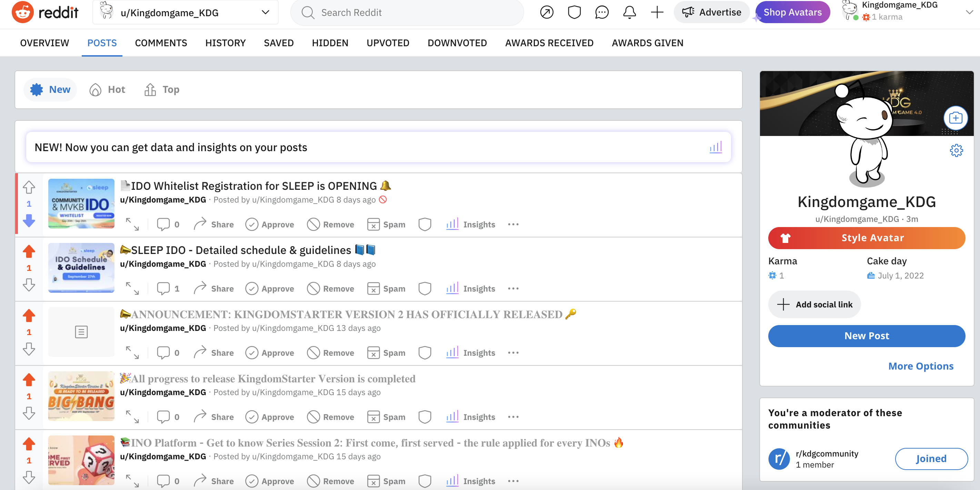This screenshot has height=490, width=980.
Task: Toggle upvote on All progress KingdomStarter post
Action: pyautogui.click(x=29, y=380)
